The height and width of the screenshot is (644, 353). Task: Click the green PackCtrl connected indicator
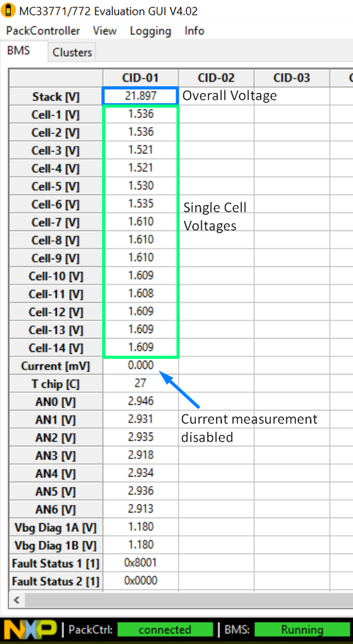pos(165,630)
